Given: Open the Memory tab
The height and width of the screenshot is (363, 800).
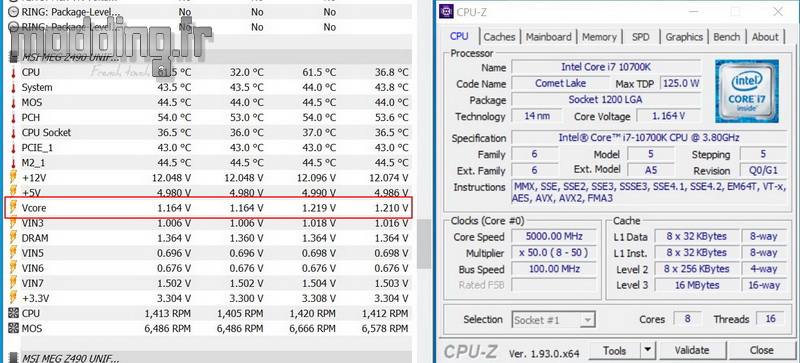Looking at the screenshot, I should tap(599, 37).
